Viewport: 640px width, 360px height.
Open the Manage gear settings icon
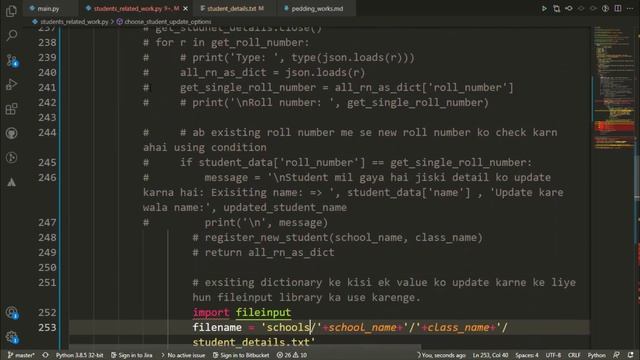point(11,337)
